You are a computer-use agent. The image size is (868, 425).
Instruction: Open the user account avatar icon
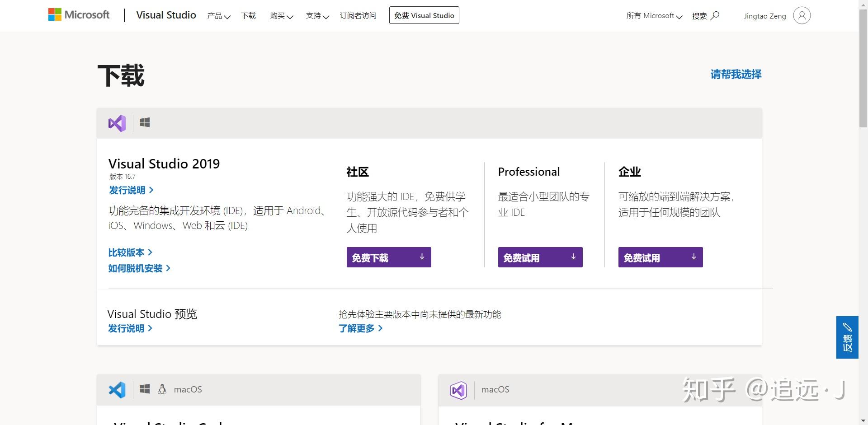(x=802, y=16)
